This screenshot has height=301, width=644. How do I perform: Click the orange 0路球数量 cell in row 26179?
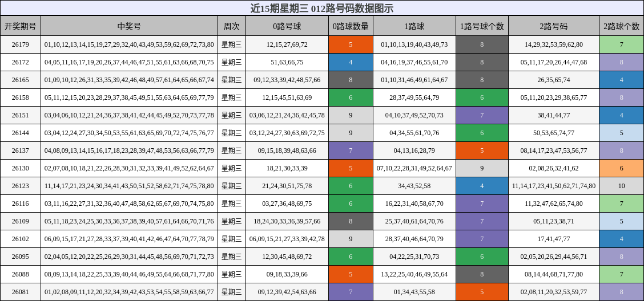pyautogui.click(x=351, y=44)
